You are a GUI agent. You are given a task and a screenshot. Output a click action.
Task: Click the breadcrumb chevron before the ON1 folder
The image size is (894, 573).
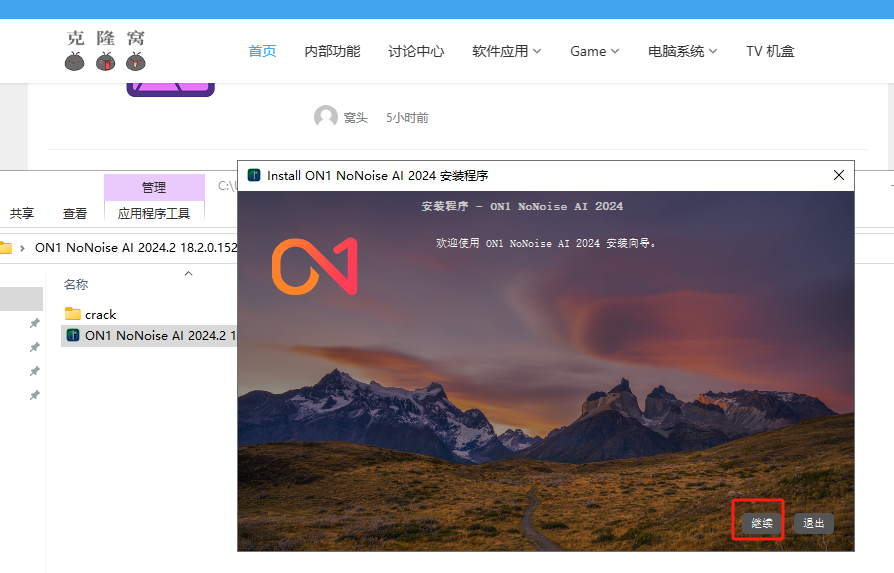tap(22, 248)
